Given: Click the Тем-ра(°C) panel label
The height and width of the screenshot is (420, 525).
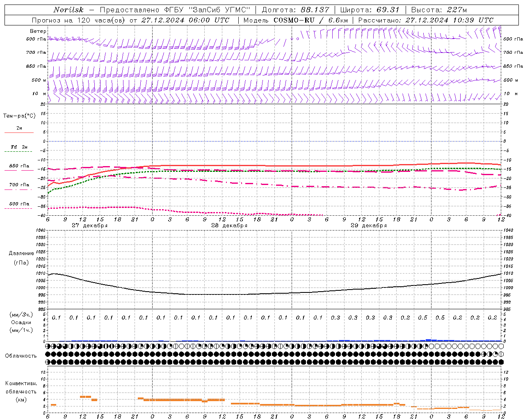Looking at the screenshot, I should [19, 116].
